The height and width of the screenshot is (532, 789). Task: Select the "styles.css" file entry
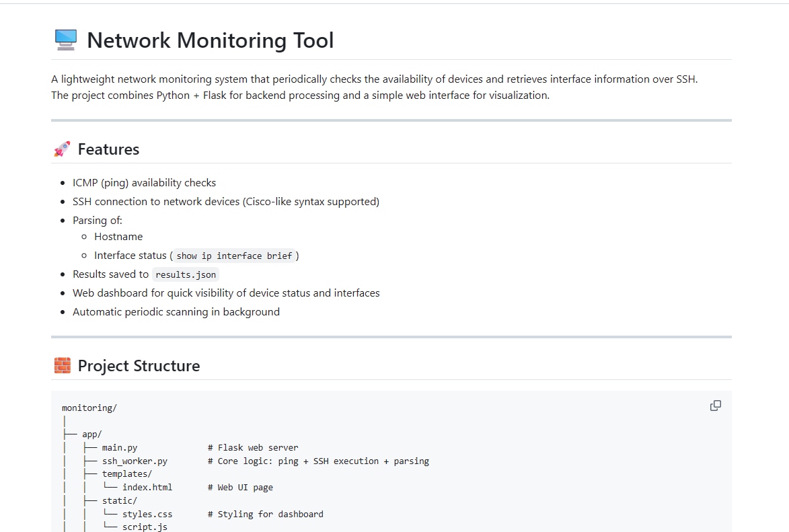coord(147,514)
